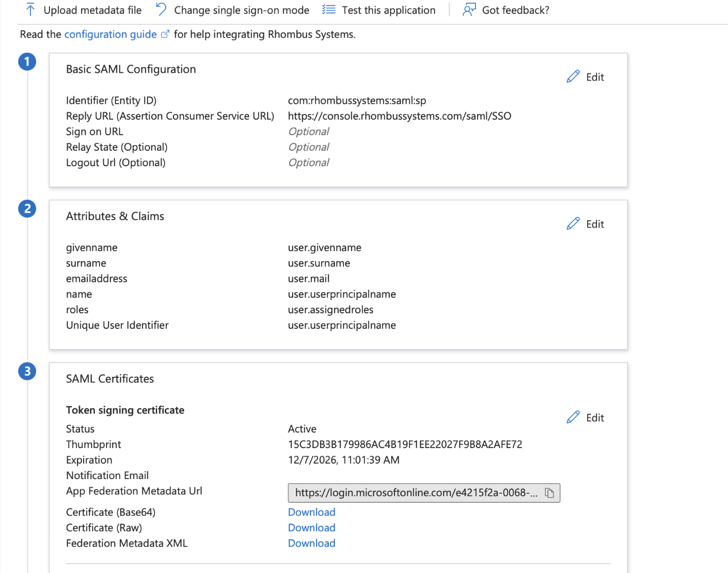
Task: Click the Basic SAML Configuration heading
Action: click(131, 69)
